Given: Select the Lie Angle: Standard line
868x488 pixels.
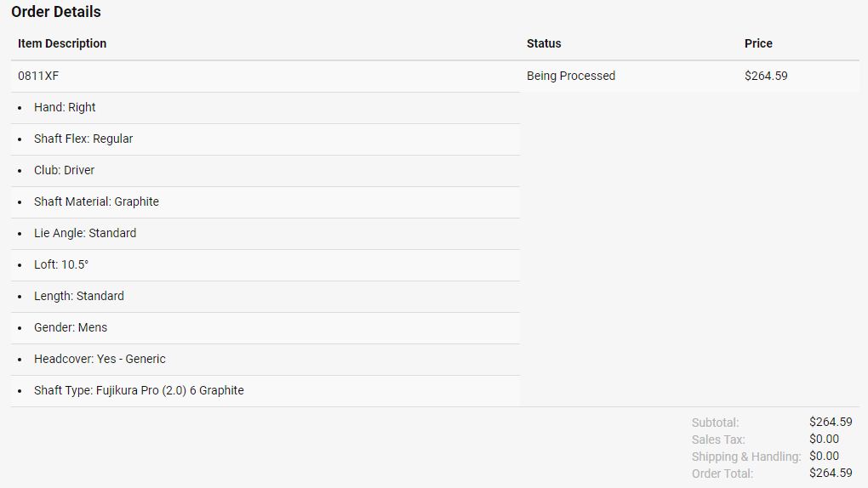Looking at the screenshot, I should coord(85,233).
